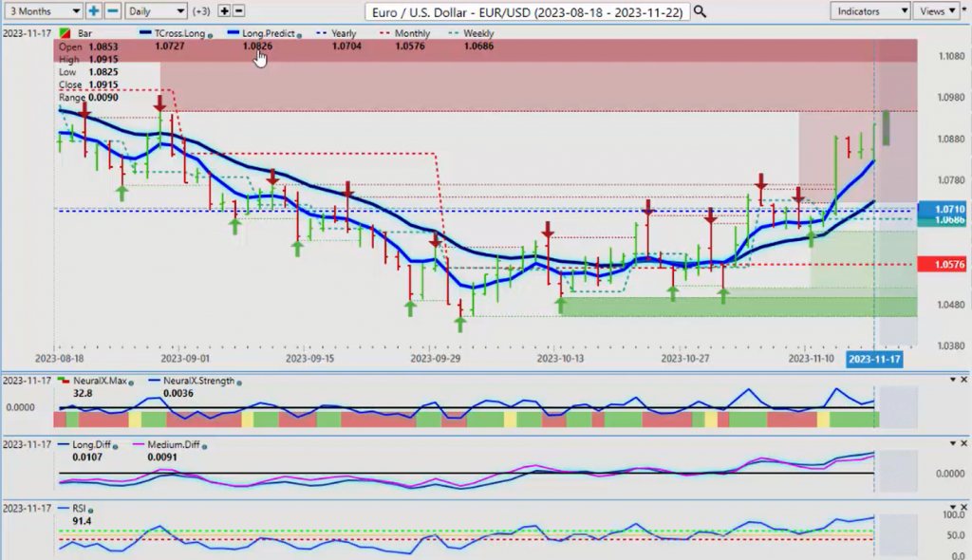This screenshot has height=560, width=972.
Task: Open the Daily interval dropdown
Action: [x=155, y=10]
